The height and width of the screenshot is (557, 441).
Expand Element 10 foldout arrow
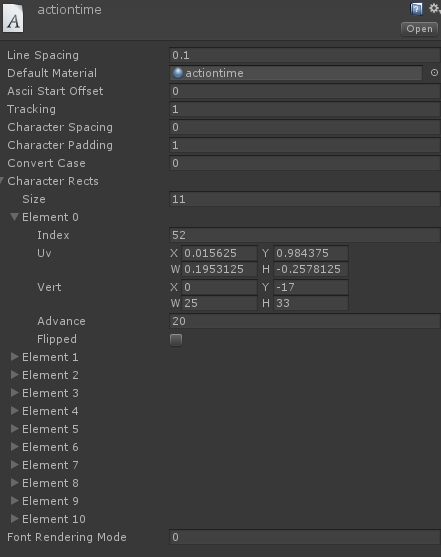point(15,519)
